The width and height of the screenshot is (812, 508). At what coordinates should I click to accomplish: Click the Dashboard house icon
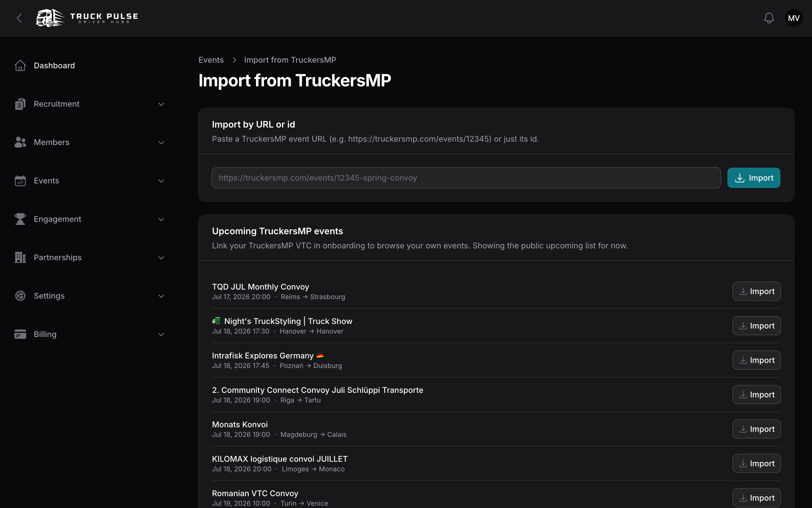pos(20,65)
